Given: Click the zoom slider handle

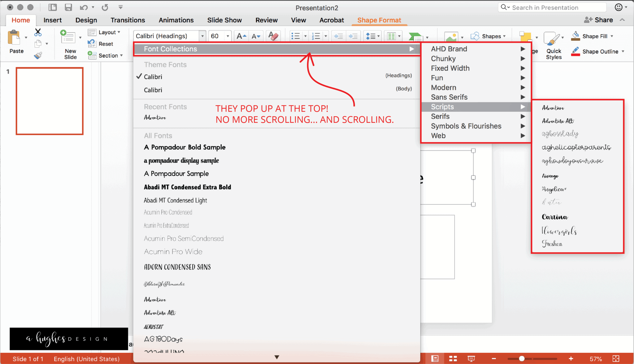Looking at the screenshot, I should (522, 359).
